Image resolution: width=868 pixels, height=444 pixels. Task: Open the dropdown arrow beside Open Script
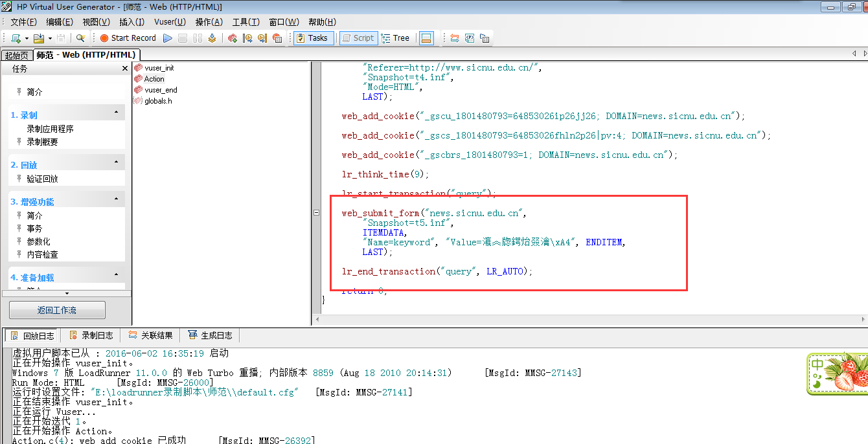point(49,38)
